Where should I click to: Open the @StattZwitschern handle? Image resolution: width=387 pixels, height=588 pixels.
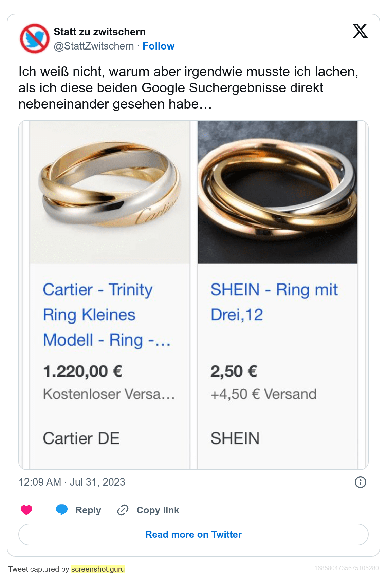[x=94, y=46]
